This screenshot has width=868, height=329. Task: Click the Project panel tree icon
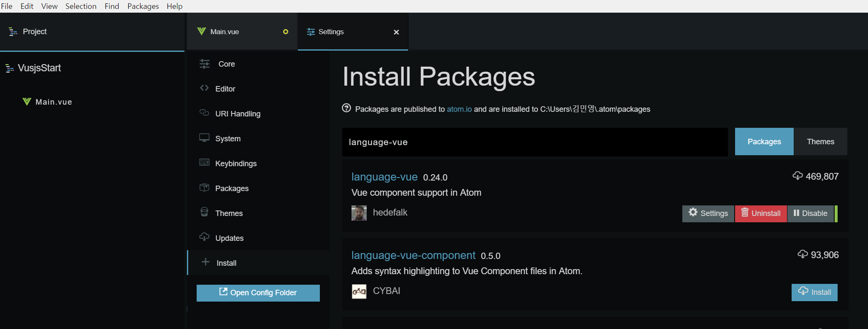[x=13, y=32]
